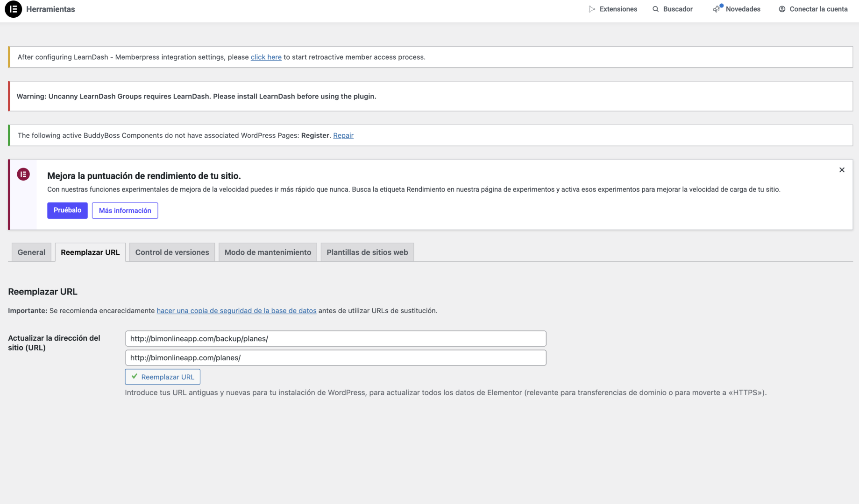This screenshot has height=504, width=859.
Task: Follow the 'click here' LearnDash link
Action: [x=266, y=57]
